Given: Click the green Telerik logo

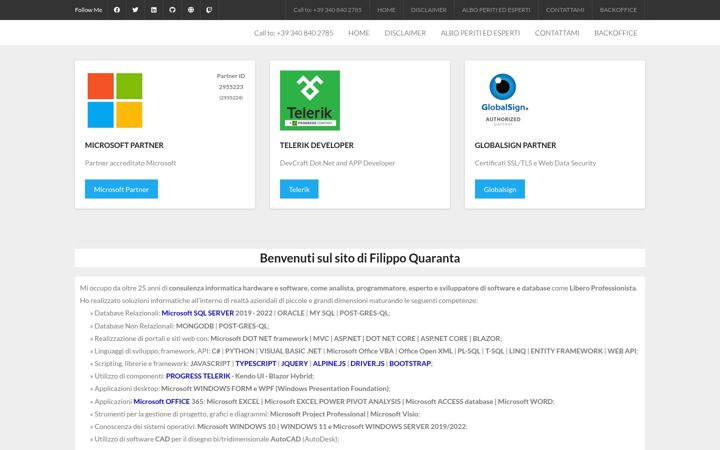Looking at the screenshot, I should [x=310, y=100].
